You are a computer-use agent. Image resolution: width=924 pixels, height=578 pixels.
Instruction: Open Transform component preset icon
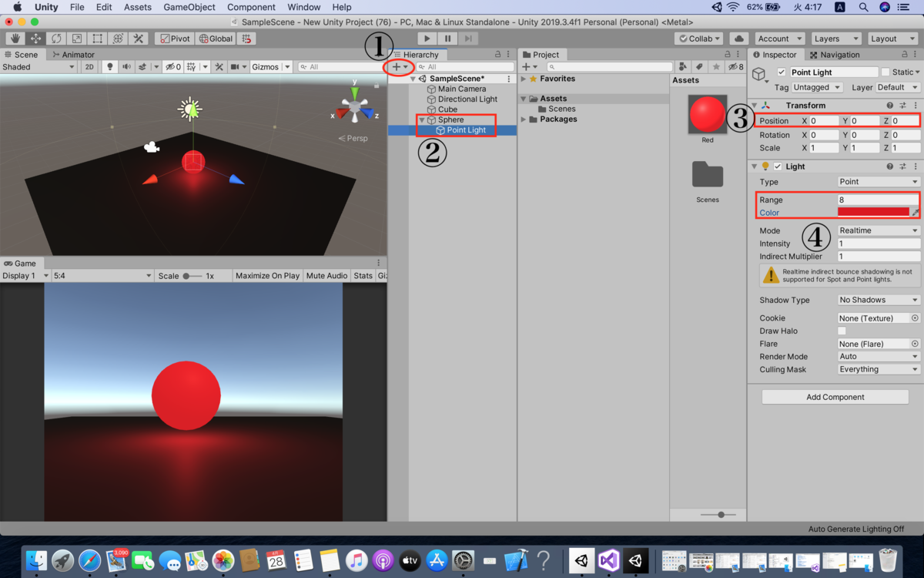click(902, 106)
